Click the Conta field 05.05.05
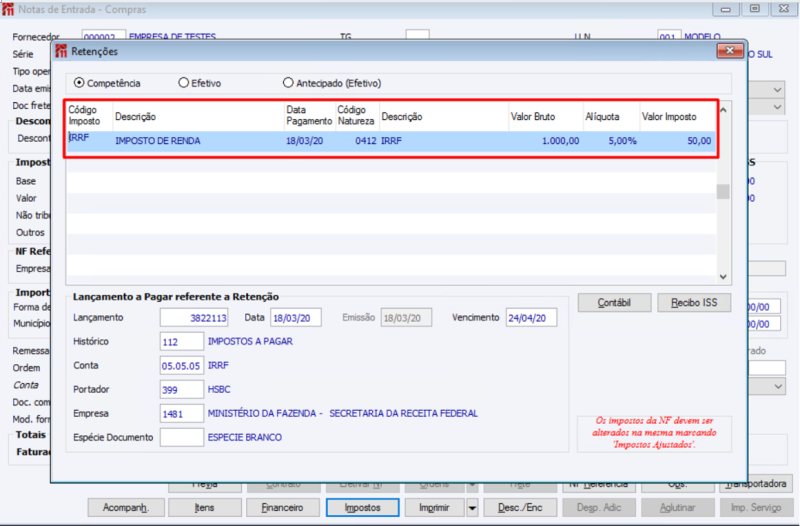The width and height of the screenshot is (800, 526). tap(182, 365)
